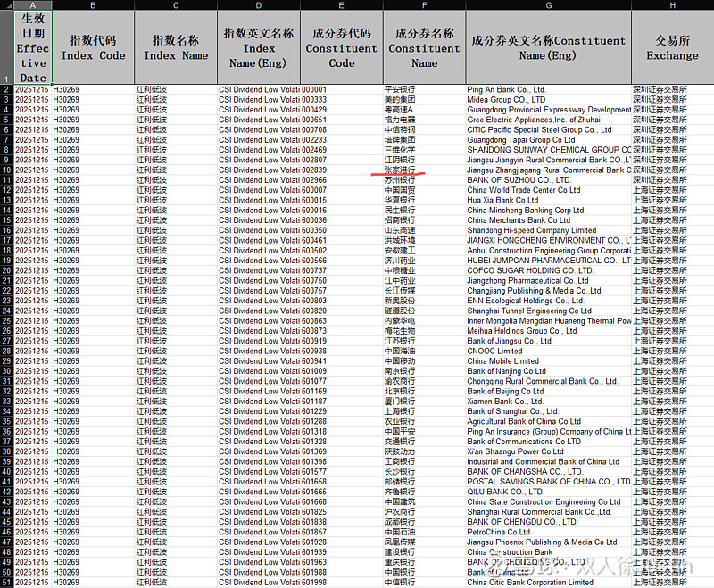Select Shanghai Tunnel Engineering Co Ltd cell
Screen dimensions: 714x588
[x=548, y=311]
